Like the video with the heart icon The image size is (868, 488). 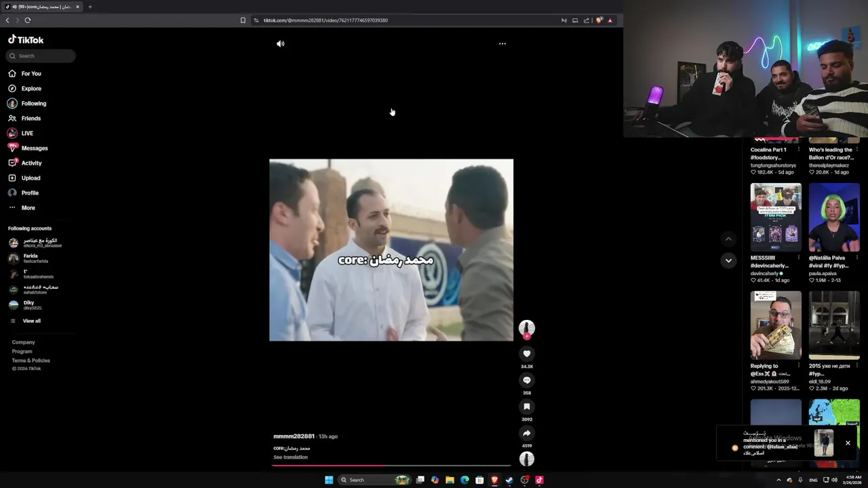527,354
